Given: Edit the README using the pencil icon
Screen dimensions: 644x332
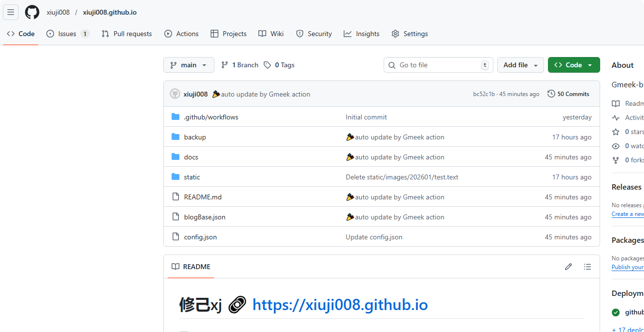Looking at the screenshot, I should pyautogui.click(x=568, y=267).
